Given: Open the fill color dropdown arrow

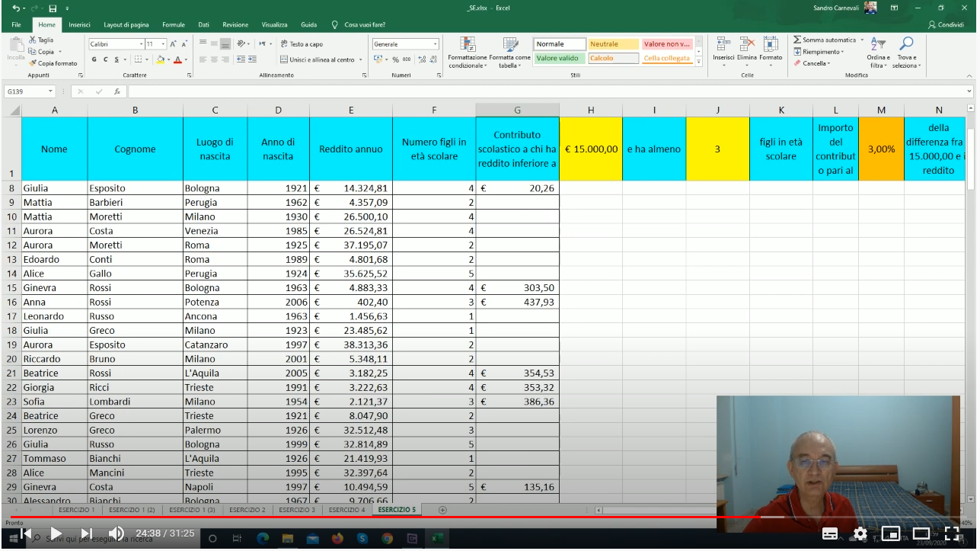Looking at the screenshot, I should click(x=168, y=59).
